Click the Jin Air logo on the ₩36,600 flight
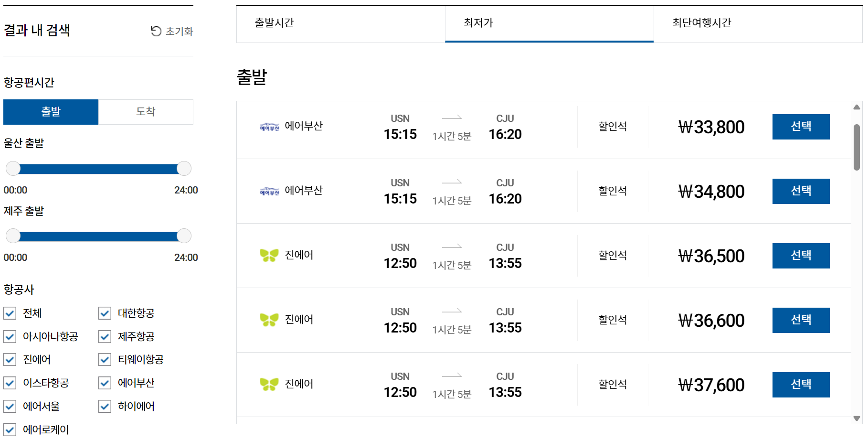This screenshot has height=440, width=868. [270, 319]
